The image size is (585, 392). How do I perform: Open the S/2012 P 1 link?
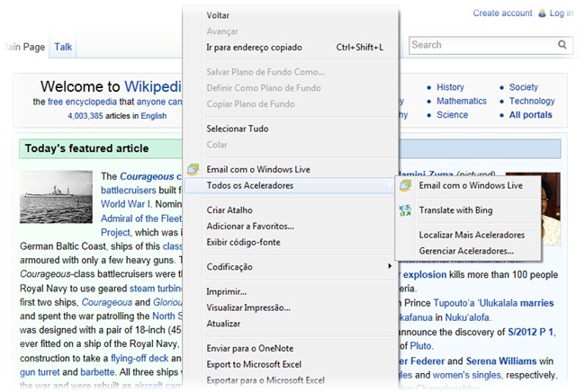coord(530,332)
